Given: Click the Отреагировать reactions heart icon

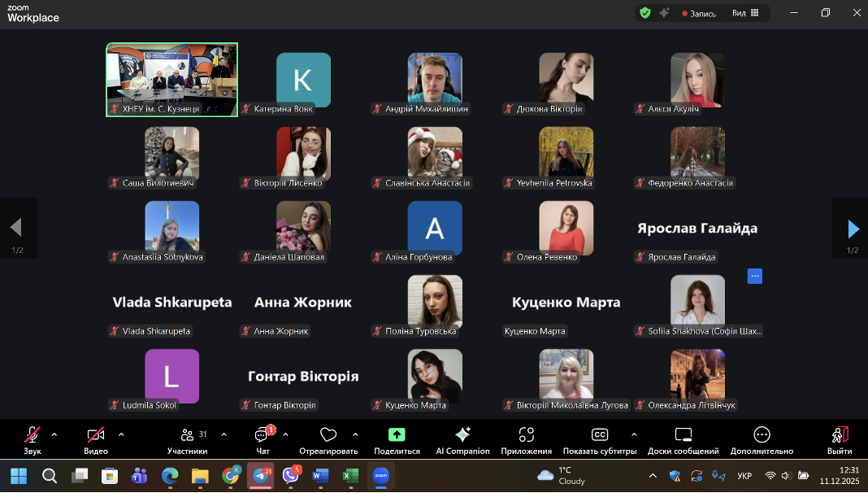Looking at the screenshot, I should [x=328, y=435].
